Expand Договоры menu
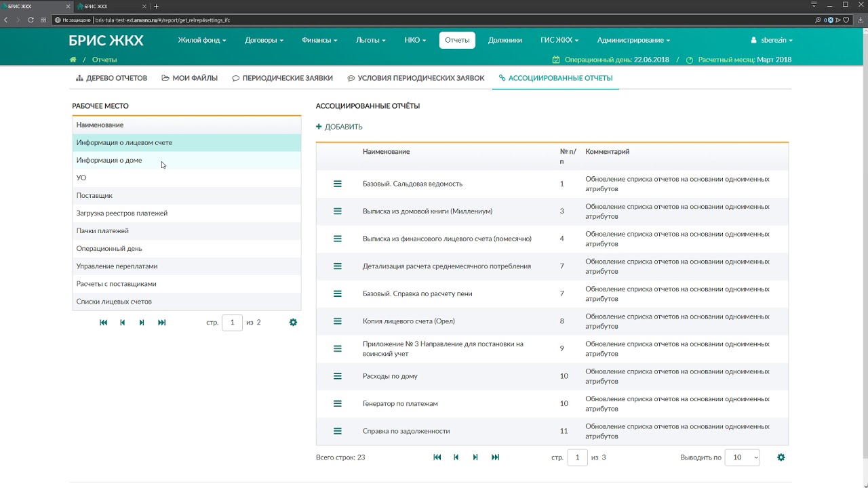 264,40
